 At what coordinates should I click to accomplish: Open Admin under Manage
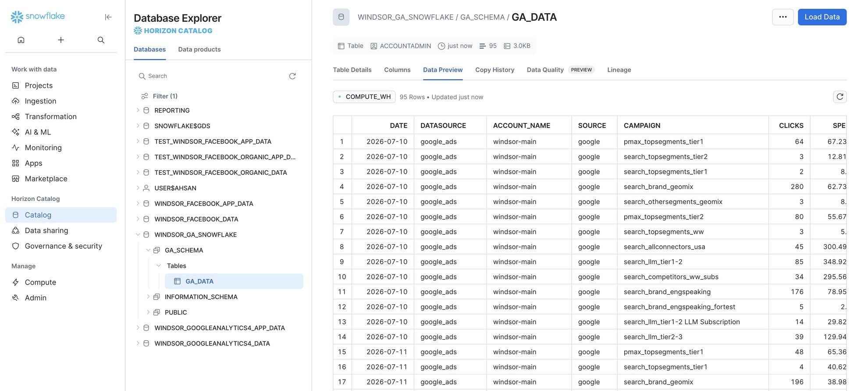[x=61, y=298]
